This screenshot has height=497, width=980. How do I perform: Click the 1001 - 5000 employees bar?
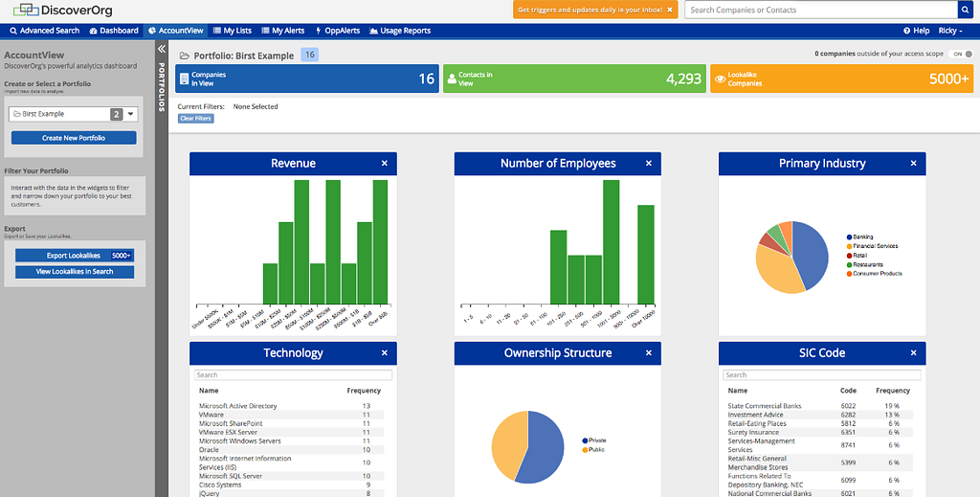coord(612,242)
